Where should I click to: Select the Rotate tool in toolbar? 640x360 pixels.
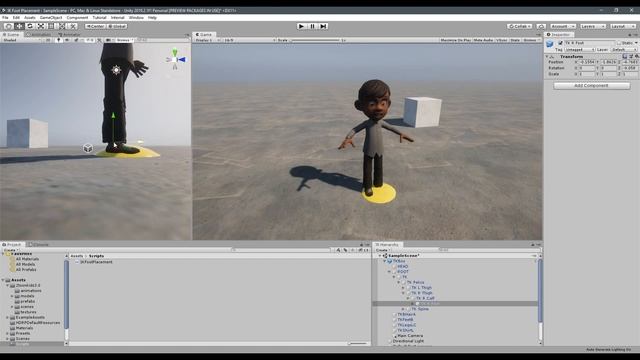(30, 26)
